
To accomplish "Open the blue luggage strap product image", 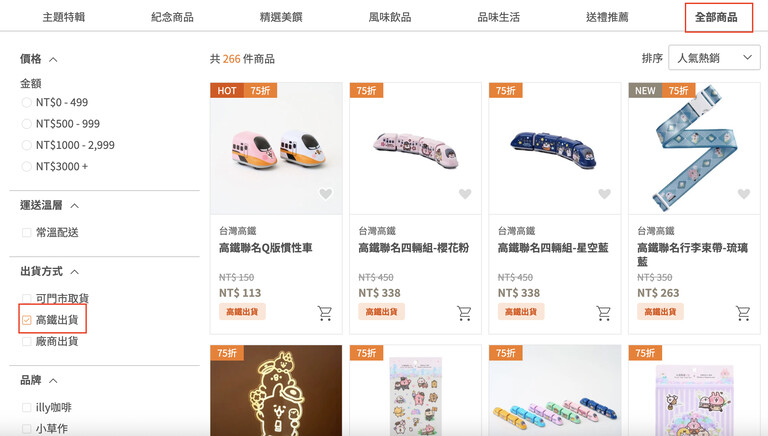I will tap(694, 148).
